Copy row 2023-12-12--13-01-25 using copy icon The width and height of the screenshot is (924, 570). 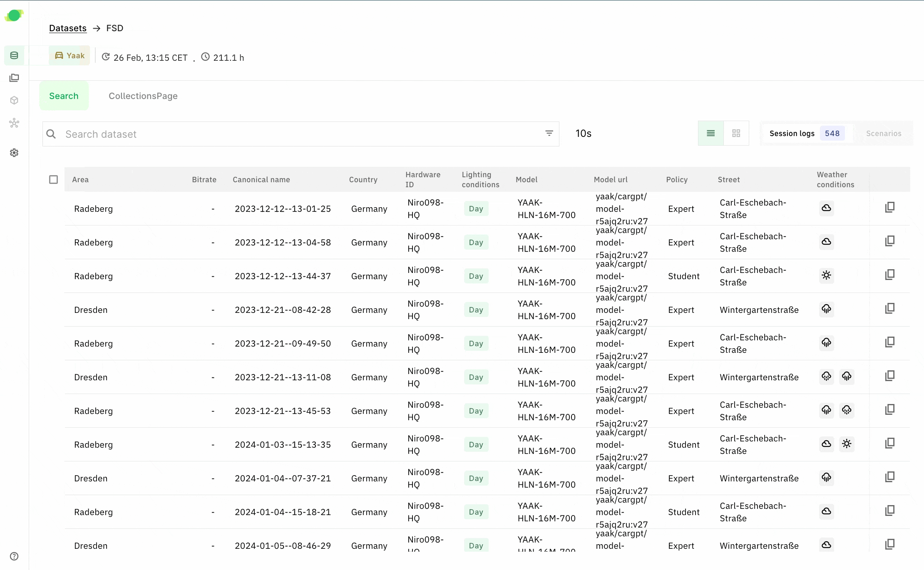[889, 207]
